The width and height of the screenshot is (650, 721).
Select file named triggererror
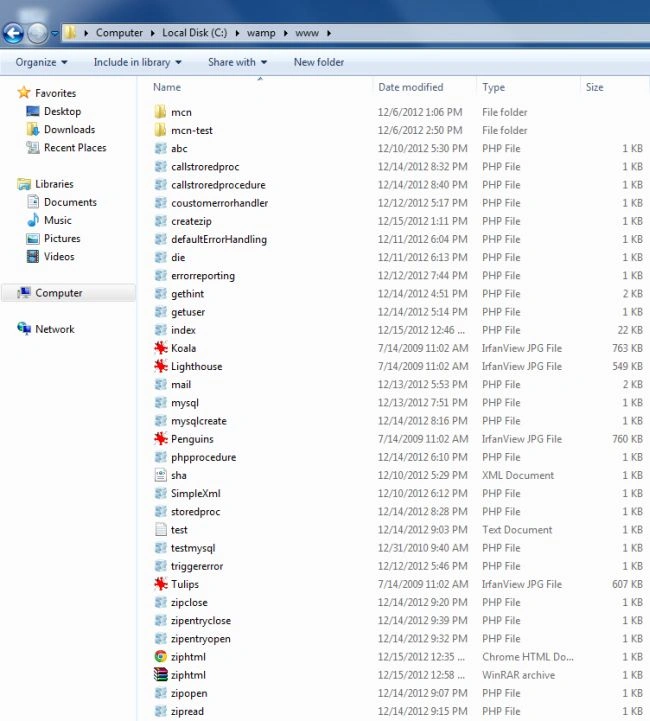pos(197,566)
